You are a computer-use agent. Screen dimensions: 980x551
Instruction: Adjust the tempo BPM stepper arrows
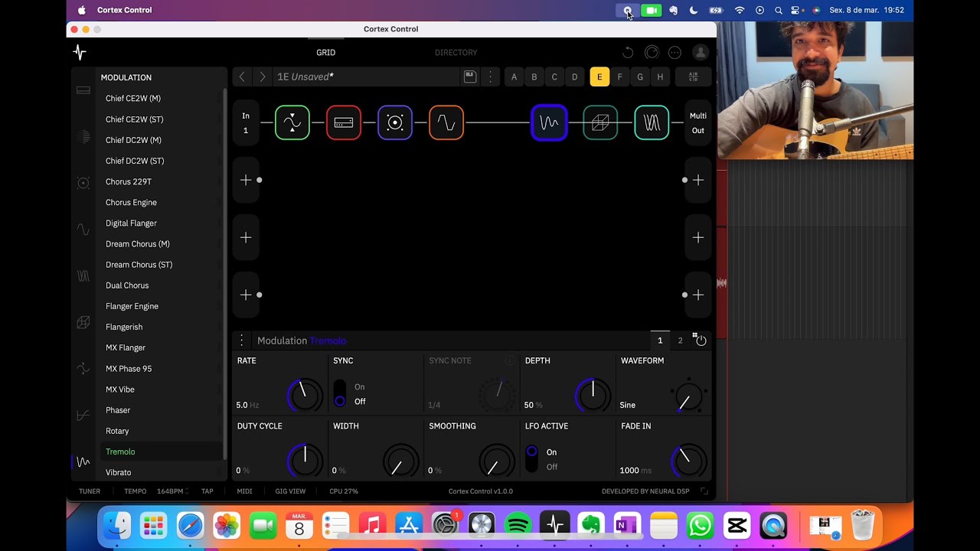187,491
